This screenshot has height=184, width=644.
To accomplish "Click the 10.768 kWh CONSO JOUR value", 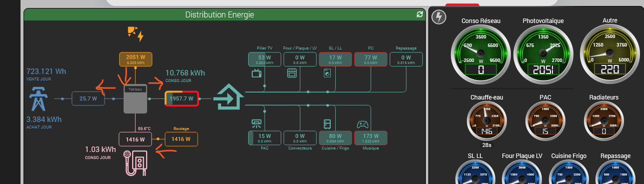I will point(185,72).
